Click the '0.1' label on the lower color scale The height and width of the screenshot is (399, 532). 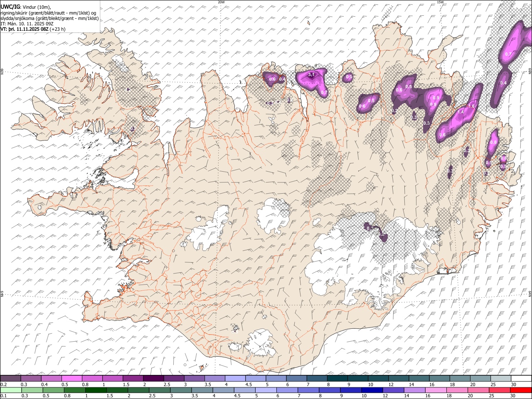tap(3, 395)
